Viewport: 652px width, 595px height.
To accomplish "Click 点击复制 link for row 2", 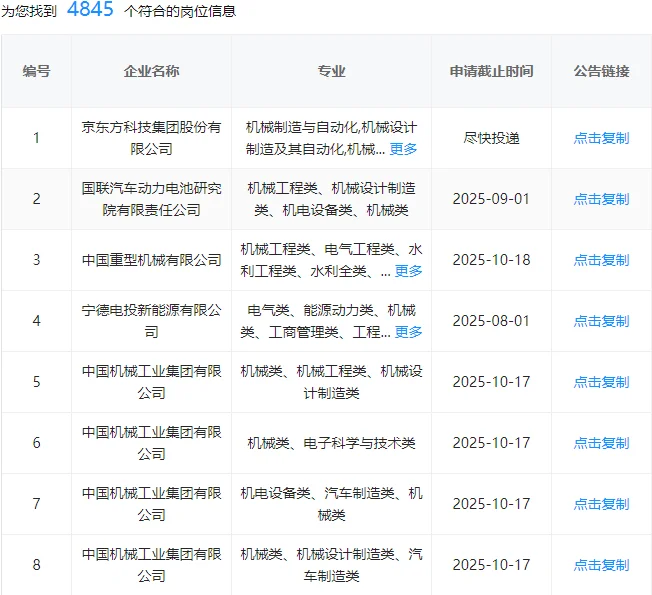I will click(601, 199).
